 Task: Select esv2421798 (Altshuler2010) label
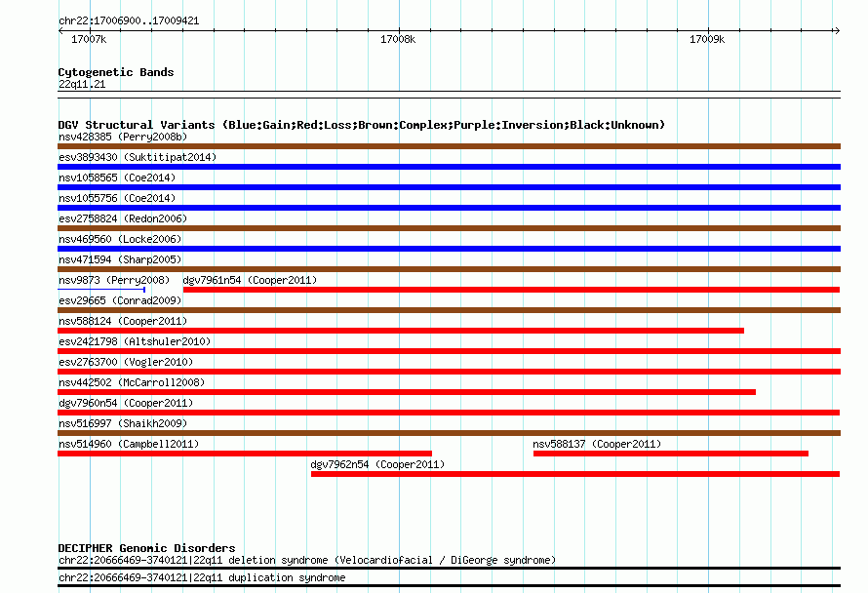tap(135, 341)
